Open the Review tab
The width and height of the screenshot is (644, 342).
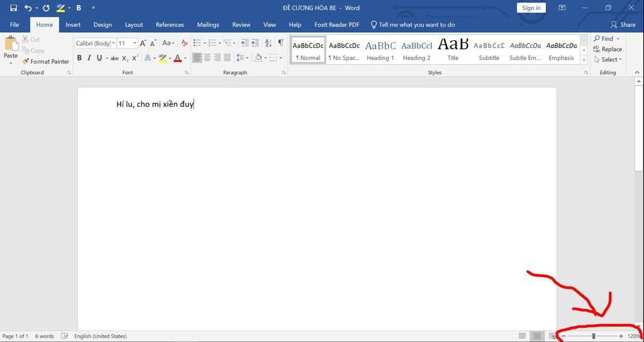coord(241,25)
